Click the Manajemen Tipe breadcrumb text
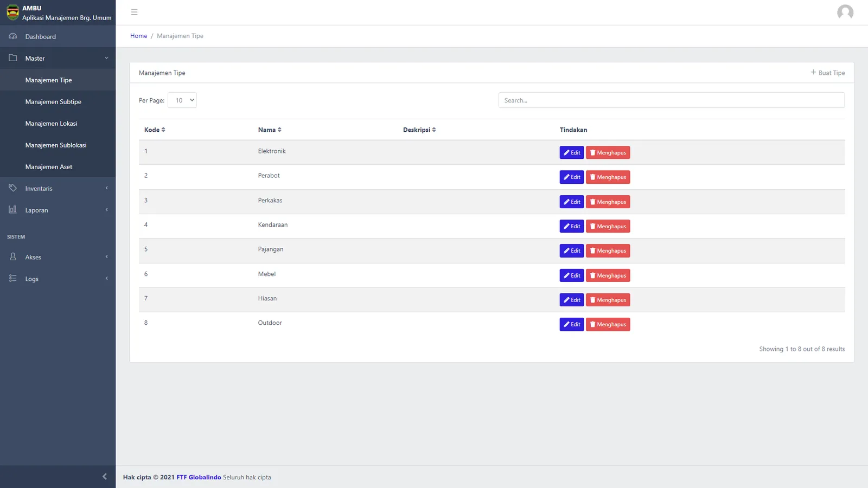This screenshot has height=488, width=868. pyautogui.click(x=180, y=36)
